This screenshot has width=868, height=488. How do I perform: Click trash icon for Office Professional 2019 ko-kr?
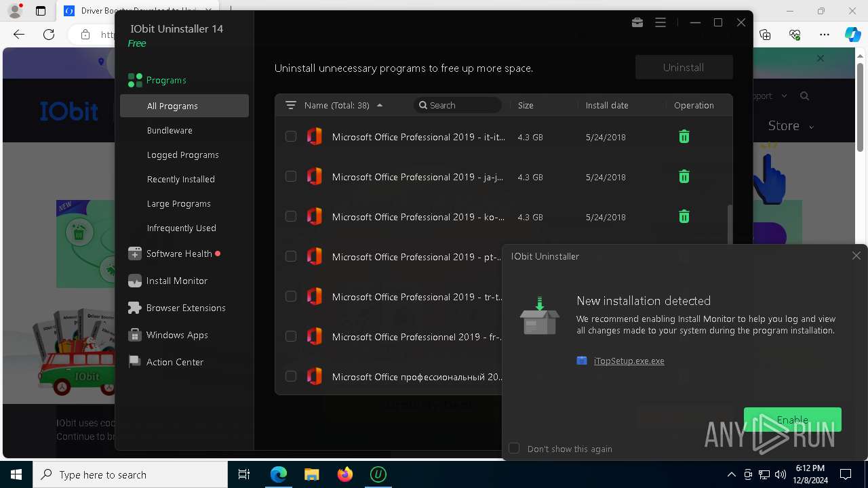click(684, 217)
